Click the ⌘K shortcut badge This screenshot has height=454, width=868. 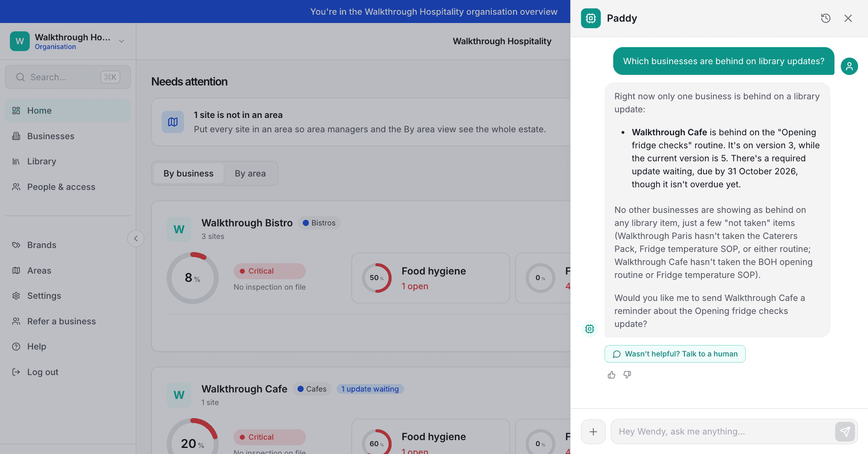(110, 77)
